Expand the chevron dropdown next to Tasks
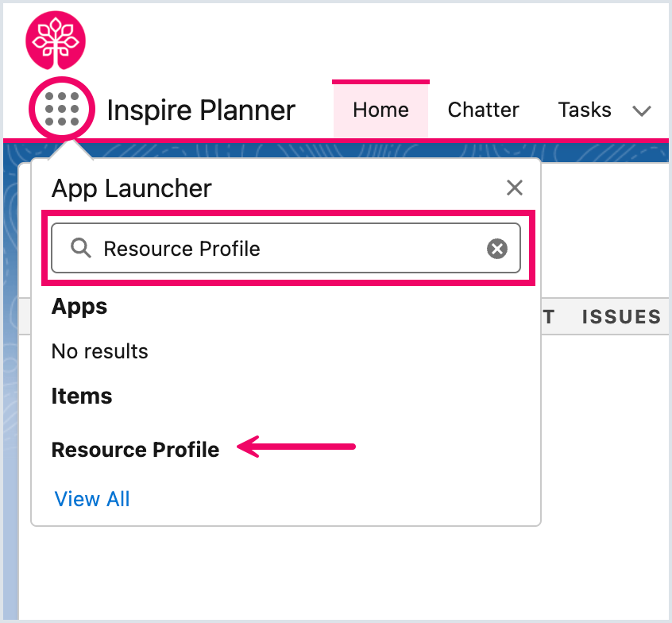This screenshot has height=623, width=672. pos(642,111)
